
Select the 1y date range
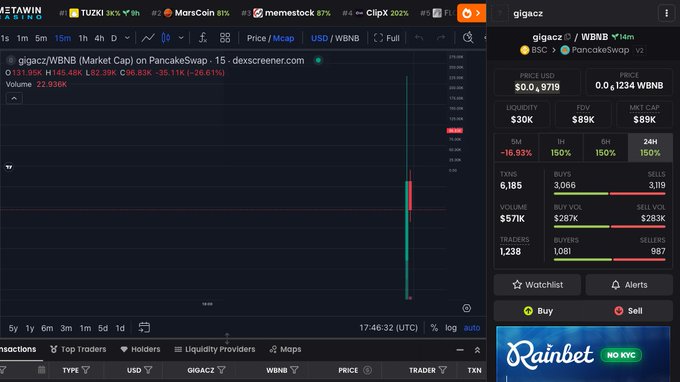(30, 328)
